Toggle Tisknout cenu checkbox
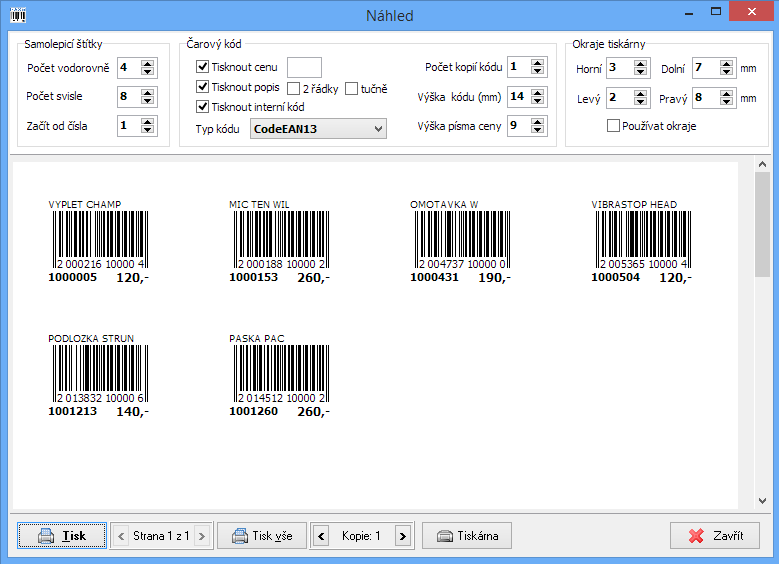 202,67
